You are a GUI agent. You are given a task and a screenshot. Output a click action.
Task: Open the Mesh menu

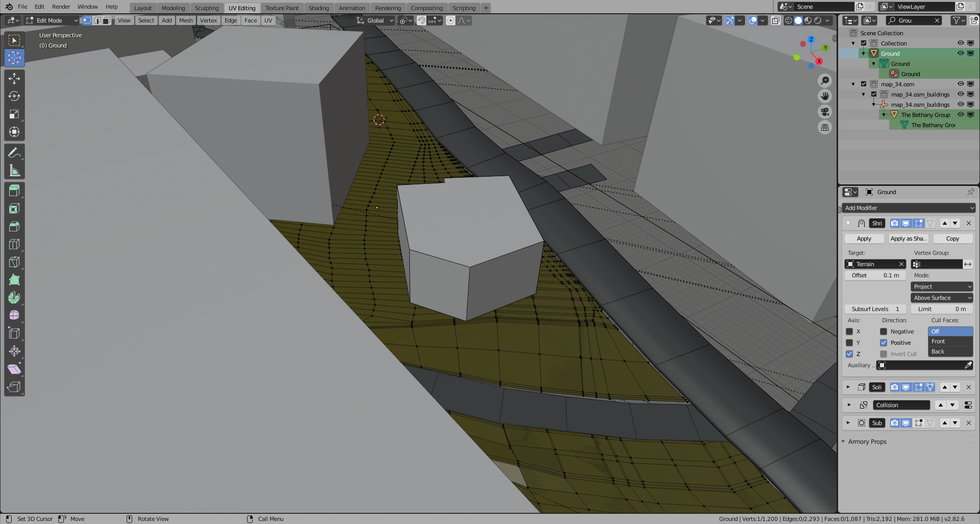tap(186, 20)
